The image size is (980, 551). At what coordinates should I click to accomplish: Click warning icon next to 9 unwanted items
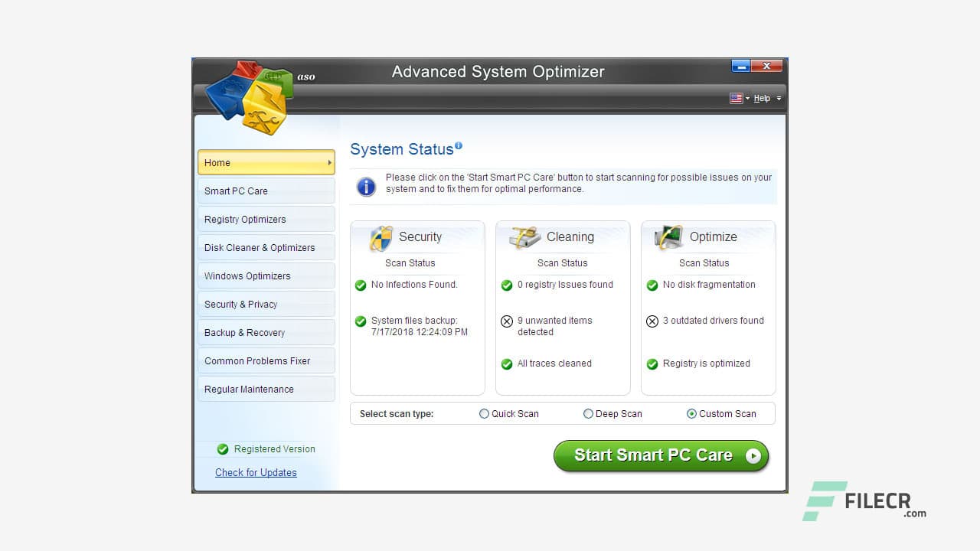506,321
